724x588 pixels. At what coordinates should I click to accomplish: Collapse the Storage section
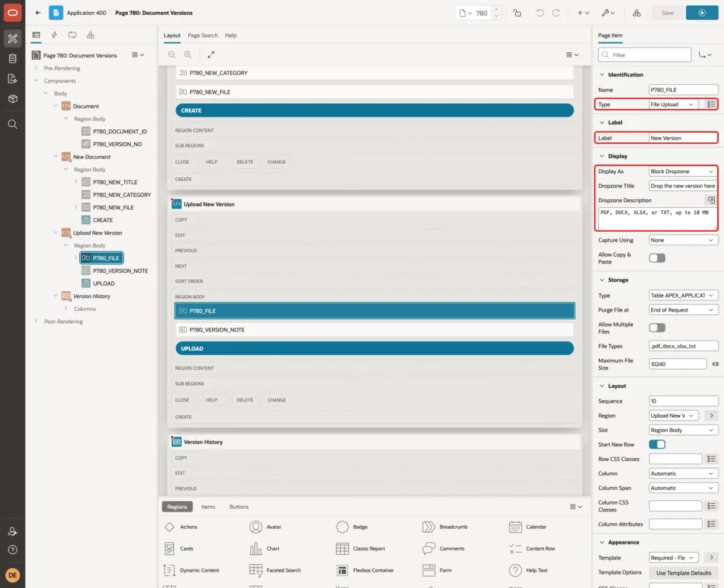coord(602,280)
